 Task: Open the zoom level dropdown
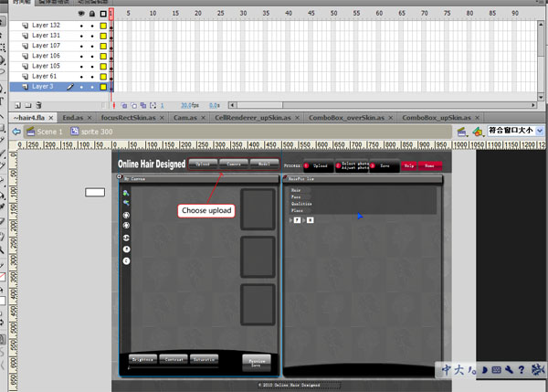pyautogui.click(x=540, y=131)
